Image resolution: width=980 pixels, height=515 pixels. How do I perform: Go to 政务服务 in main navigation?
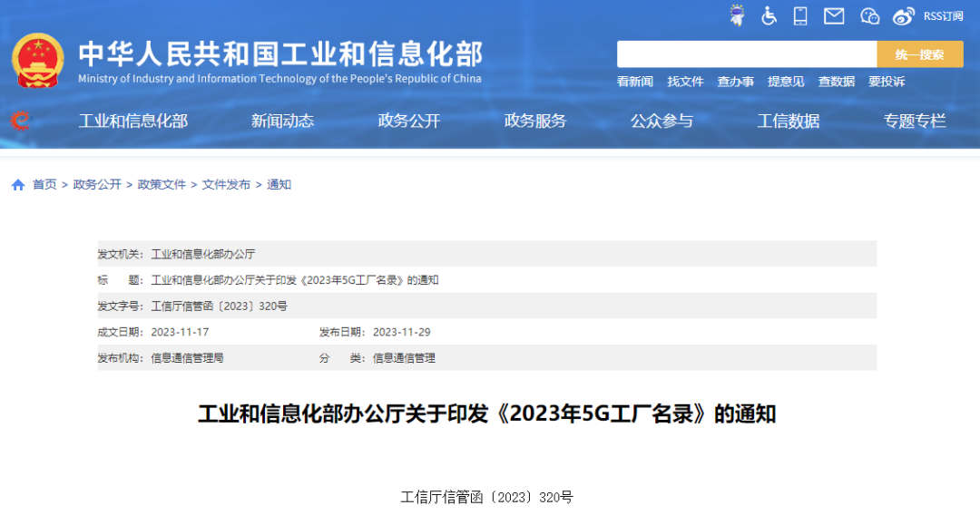click(x=535, y=121)
